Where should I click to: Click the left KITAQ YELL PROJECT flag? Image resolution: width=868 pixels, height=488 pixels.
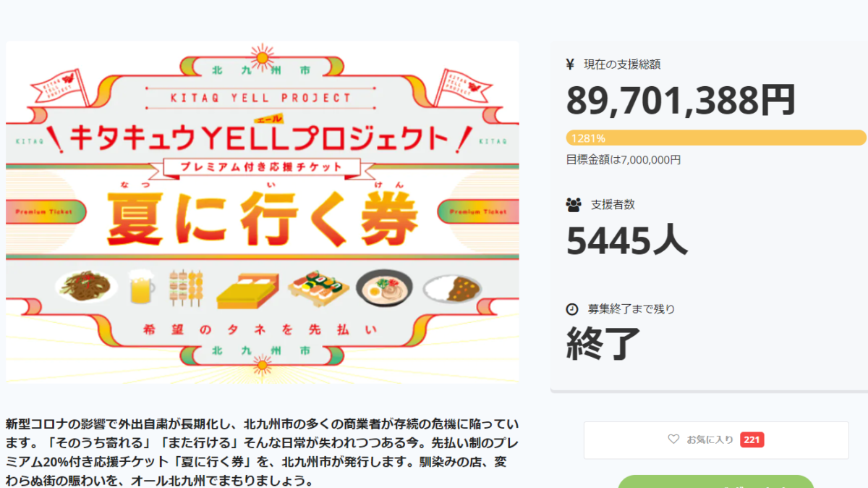tap(64, 85)
